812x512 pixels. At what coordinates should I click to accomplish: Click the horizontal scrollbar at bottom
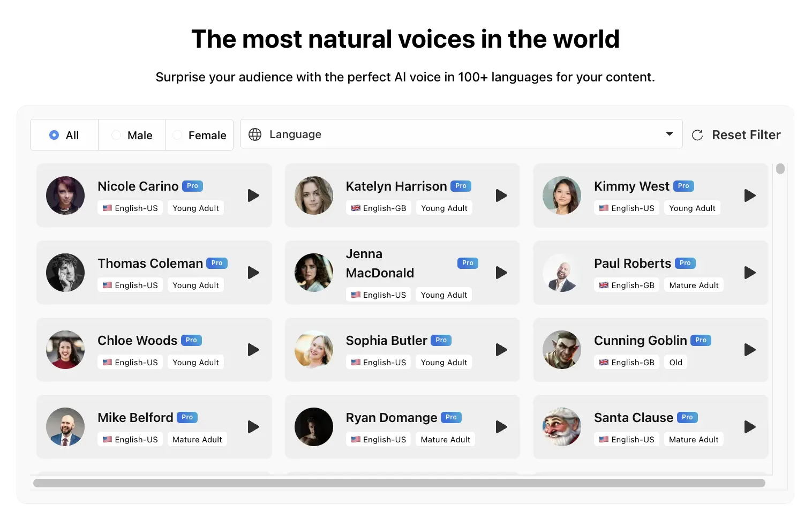point(399,483)
